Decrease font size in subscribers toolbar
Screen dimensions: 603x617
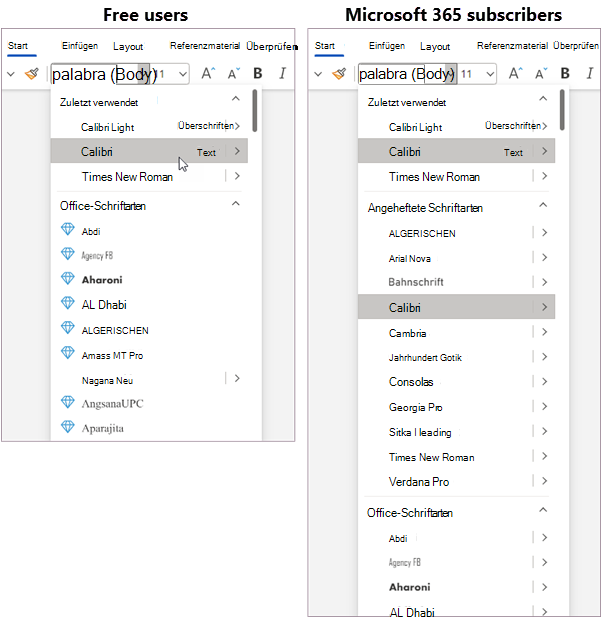coord(541,73)
